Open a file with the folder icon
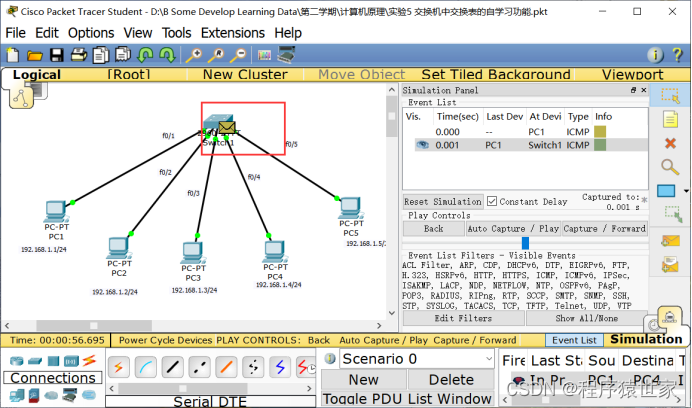This screenshot has height=408, width=692. (34, 55)
